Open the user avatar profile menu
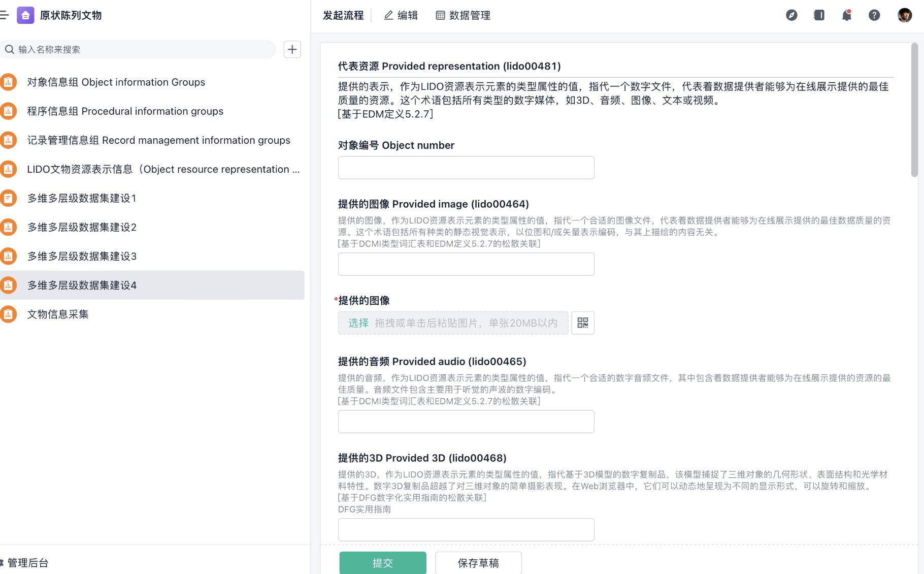The width and height of the screenshot is (924, 574). tap(904, 15)
